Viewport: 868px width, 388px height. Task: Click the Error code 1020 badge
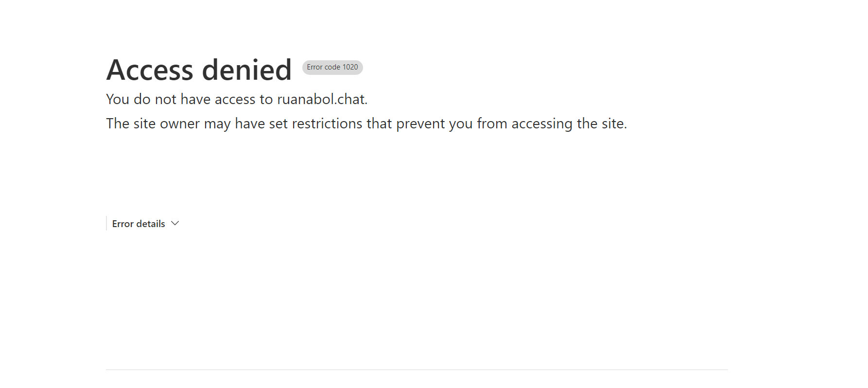coord(332,67)
